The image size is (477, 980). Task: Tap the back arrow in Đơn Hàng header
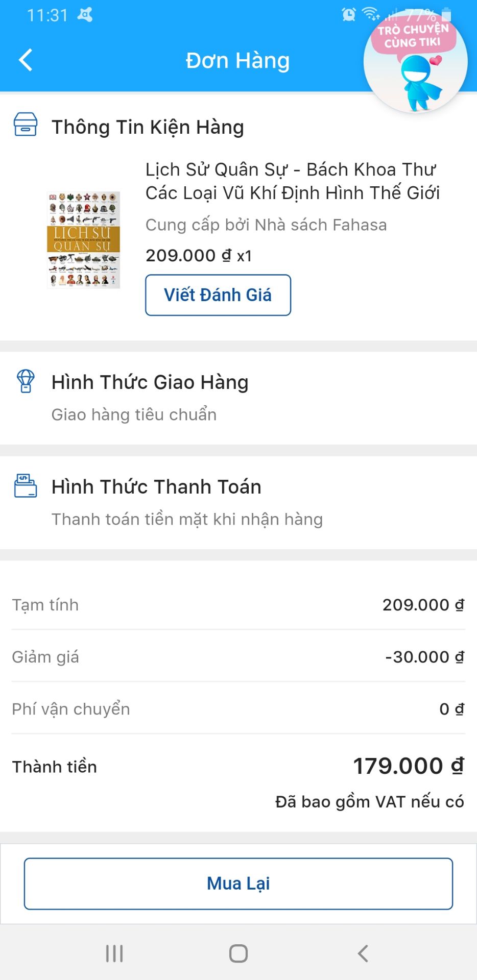click(x=26, y=60)
